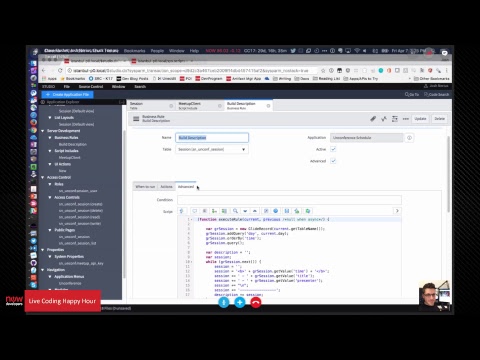
Task: Select the Advanced form tab
Action: [x=186, y=187]
